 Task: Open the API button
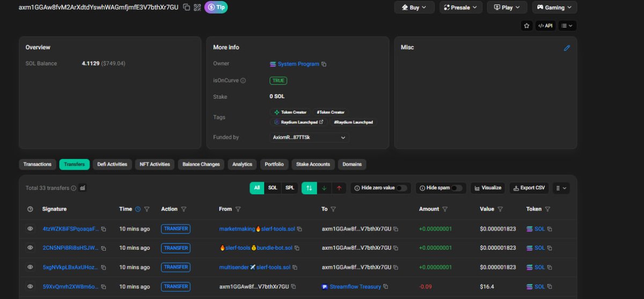coord(545,25)
